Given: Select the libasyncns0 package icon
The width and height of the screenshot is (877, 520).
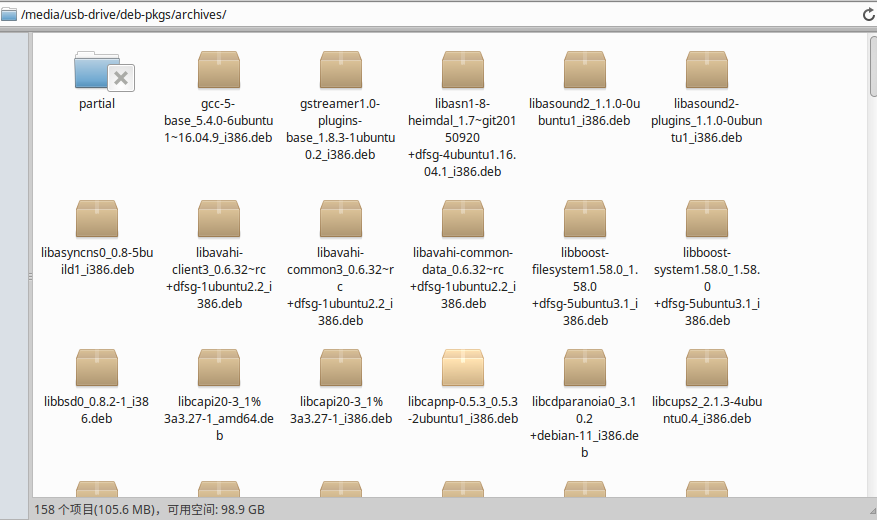Looking at the screenshot, I should (x=97, y=219).
